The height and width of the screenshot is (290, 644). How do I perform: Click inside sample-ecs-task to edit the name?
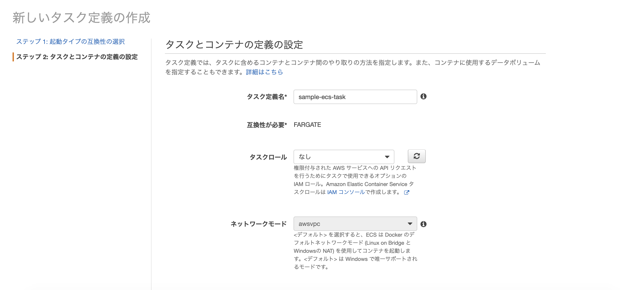(x=322, y=97)
